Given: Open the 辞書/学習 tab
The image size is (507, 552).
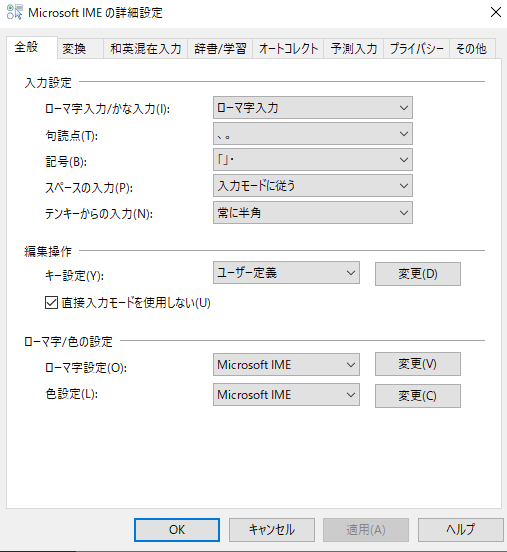Looking at the screenshot, I should (220, 49).
